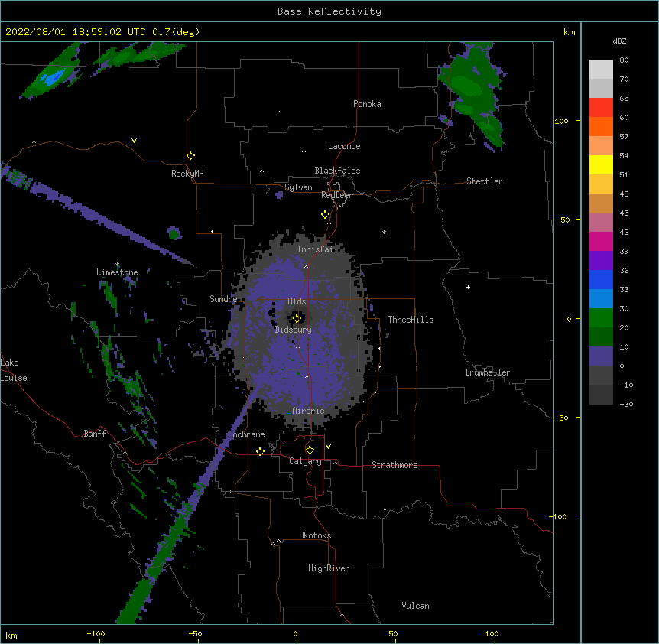The width and height of the screenshot is (659, 644).
Task: Click the yellow V marker east of Calgary
Action: pos(328,447)
